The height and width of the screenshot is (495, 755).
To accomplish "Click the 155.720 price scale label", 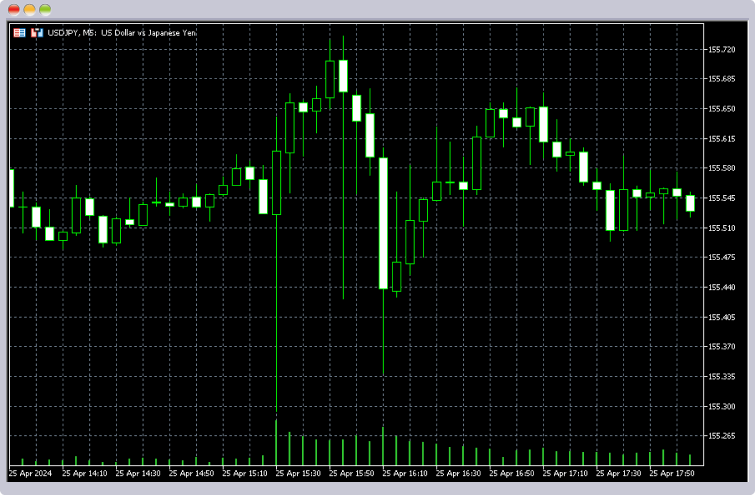I will (721, 49).
